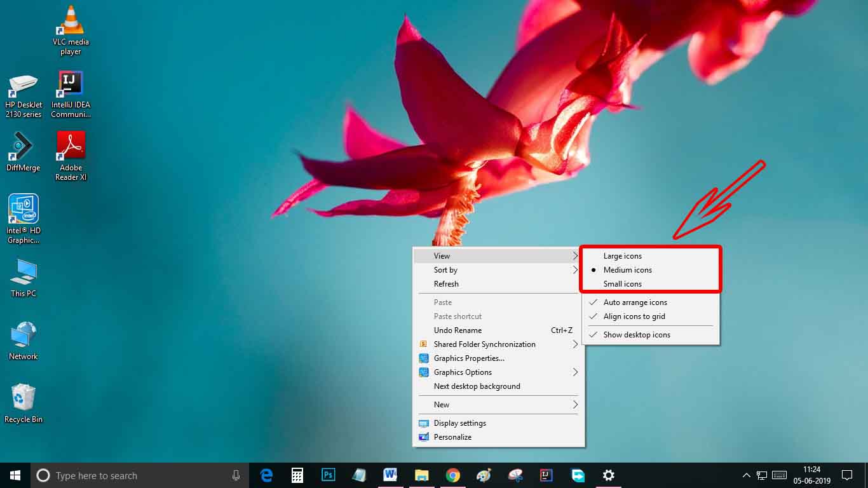Launch Google Chrome from the taskbar
The image size is (868, 488).
(x=452, y=475)
